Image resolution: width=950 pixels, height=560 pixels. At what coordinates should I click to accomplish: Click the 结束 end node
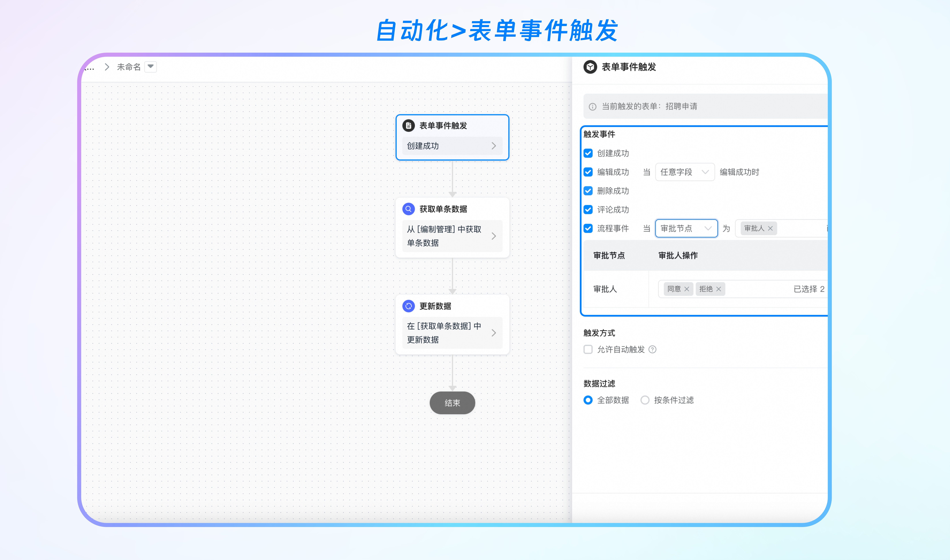452,403
